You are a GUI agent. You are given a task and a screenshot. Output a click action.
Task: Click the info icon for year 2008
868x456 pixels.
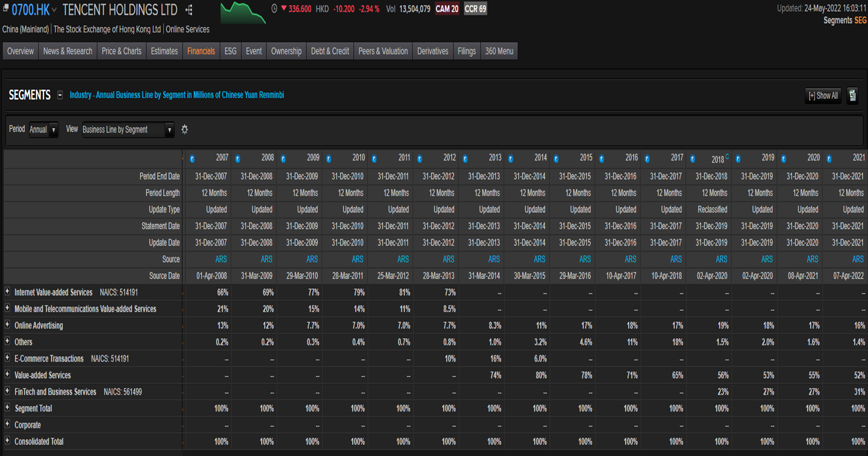238,159
